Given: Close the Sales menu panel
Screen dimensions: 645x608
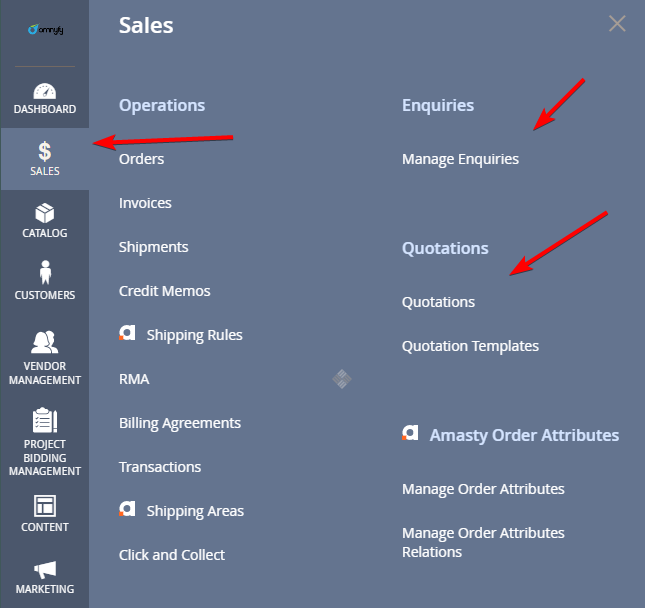Looking at the screenshot, I should [x=617, y=23].
